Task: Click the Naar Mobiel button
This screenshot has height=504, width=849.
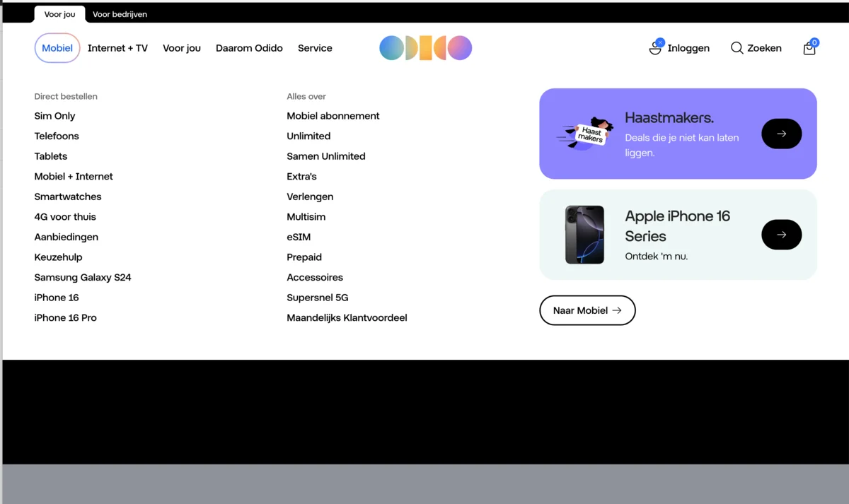Action: point(587,310)
